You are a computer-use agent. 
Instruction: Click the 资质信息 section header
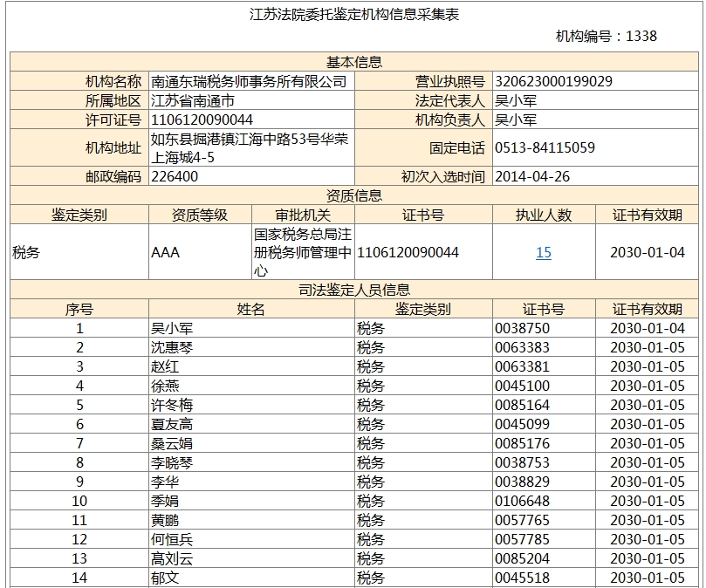354,195
